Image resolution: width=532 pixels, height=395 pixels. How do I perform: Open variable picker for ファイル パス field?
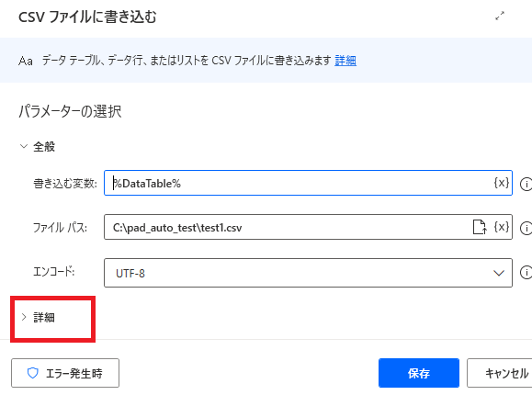pos(501,227)
